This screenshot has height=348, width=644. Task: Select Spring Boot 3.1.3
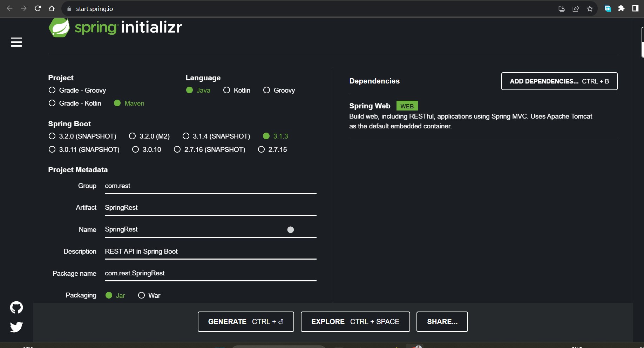click(276, 136)
